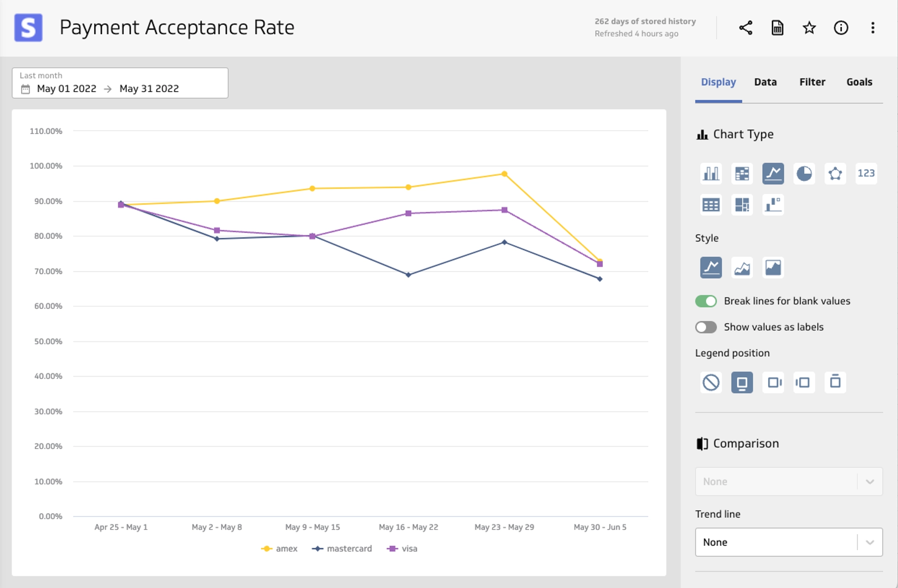Viewport: 898px width, 588px height.
Task: Click the '262 days of stored history' text
Action: [645, 22]
